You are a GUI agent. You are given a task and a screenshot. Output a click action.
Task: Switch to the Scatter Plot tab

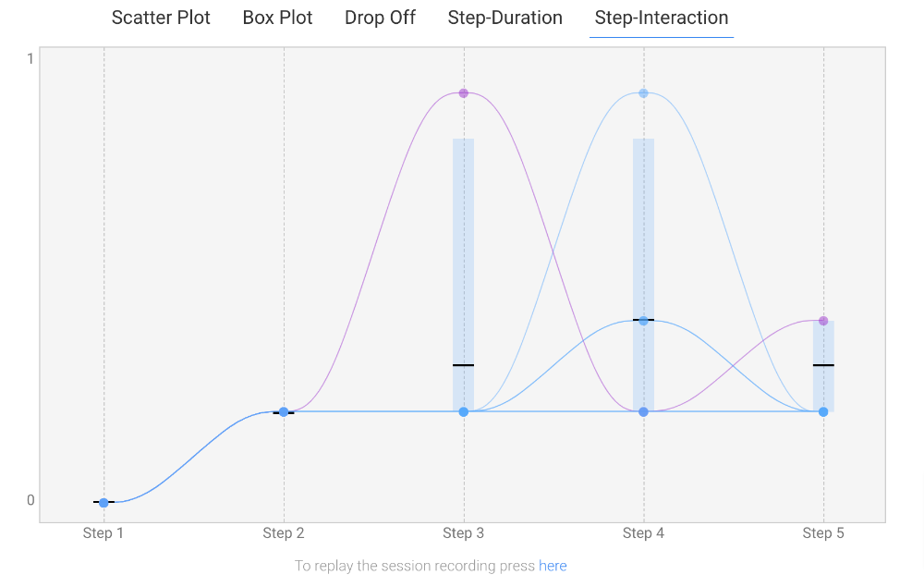(161, 18)
